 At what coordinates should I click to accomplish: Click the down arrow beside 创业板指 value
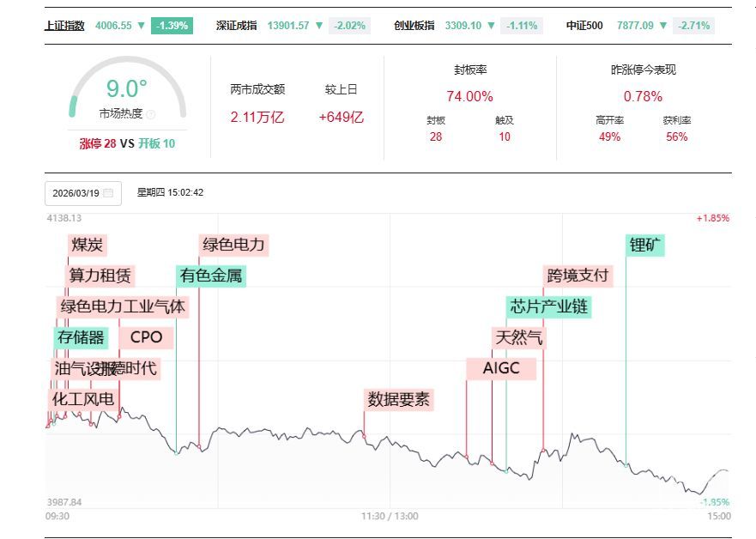click(492, 26)
